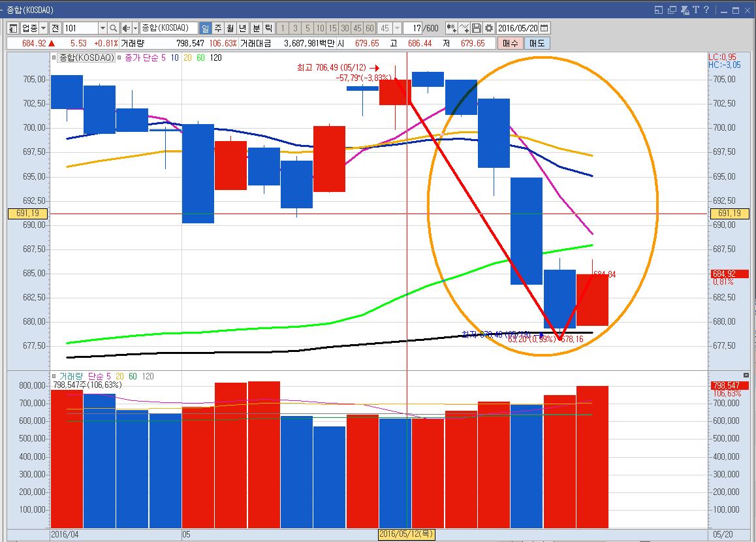Click the 10 moving average legend
756x542 pixels.
[x=174, y=58]
